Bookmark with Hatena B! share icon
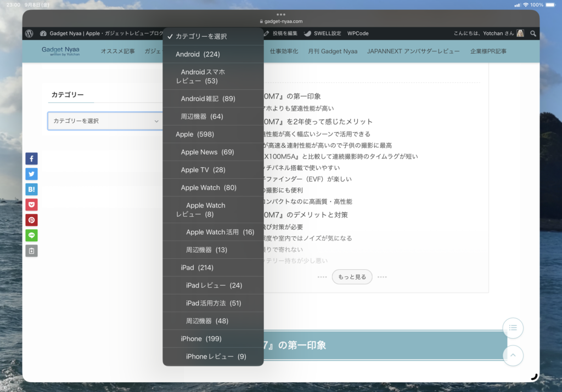Image resolution: width=562 pixels, height=392 pixels. click(31, 189)
